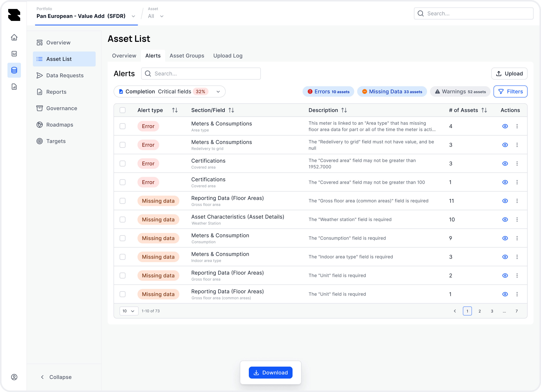
Task: Sort by Description column arrows
Action: coord(344,110)
